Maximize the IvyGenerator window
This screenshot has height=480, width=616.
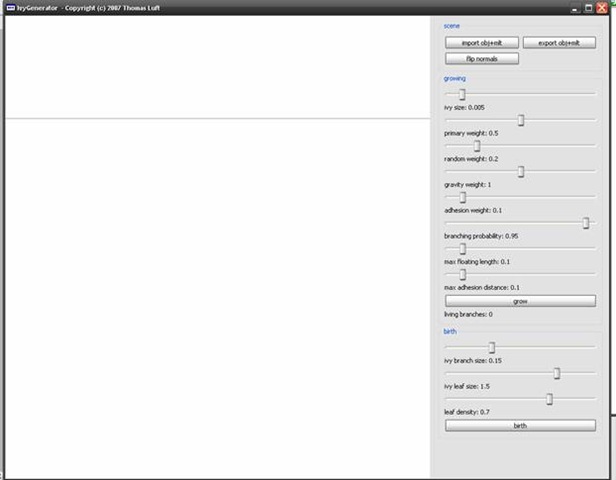(x=588, y=7)
